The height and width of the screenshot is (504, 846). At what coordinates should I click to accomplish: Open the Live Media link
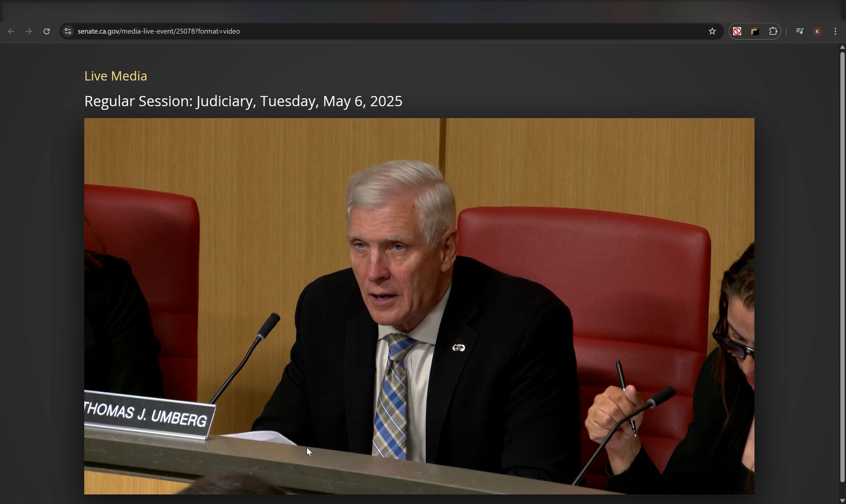point(115,76)
